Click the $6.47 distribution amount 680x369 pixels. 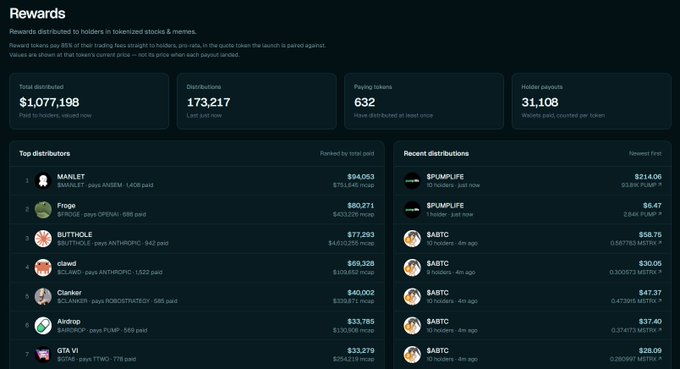tap(652, 206)
